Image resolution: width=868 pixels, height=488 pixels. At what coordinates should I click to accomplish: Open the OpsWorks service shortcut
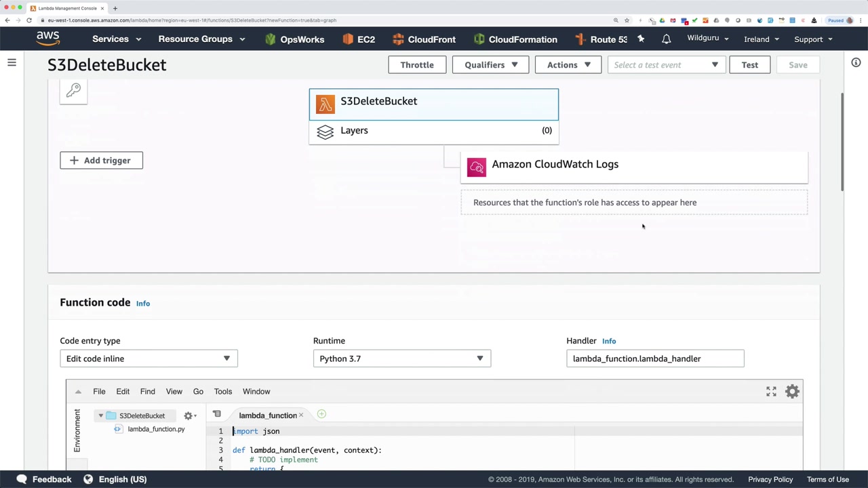tap(294, 39)
